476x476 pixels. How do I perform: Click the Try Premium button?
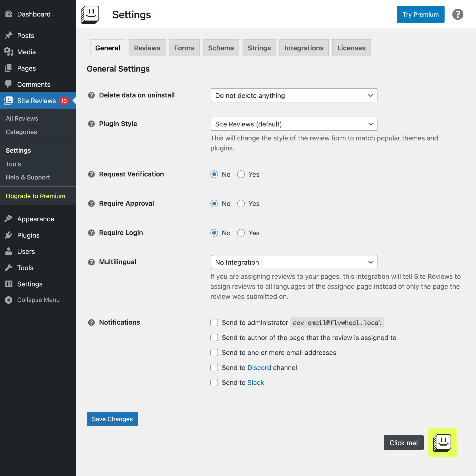(420, 15)
